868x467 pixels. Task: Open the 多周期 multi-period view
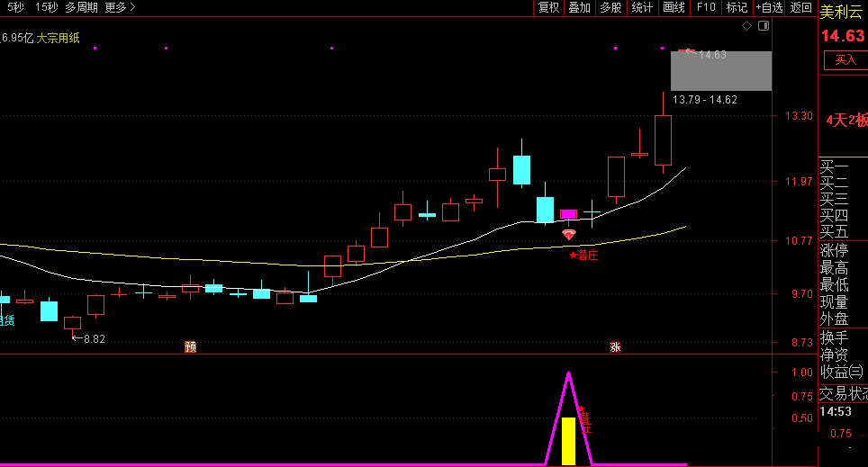tap(81, 7)
